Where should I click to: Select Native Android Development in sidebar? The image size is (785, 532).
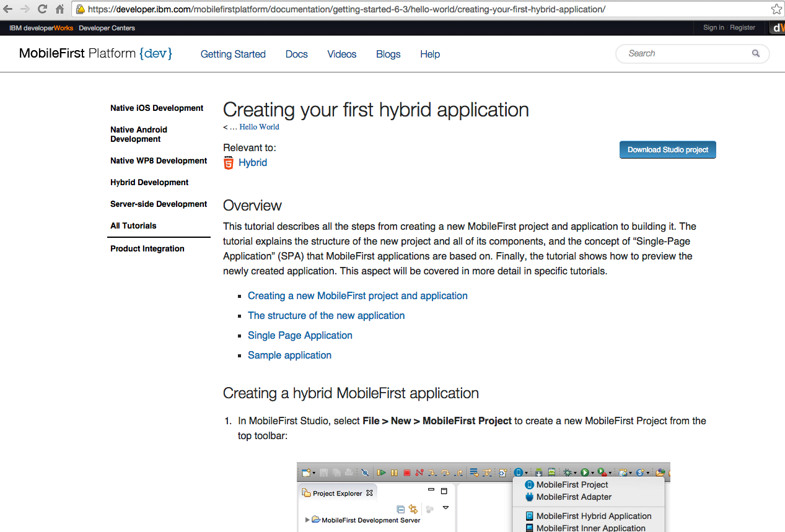139,134
